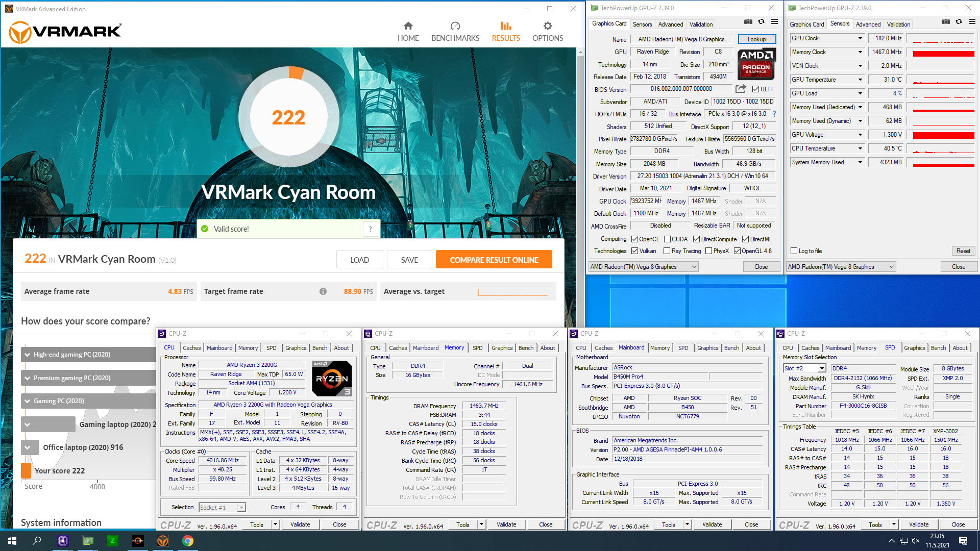Click the Bus Interface question mark
980x551 pixels.
pyautogui.click(x=774, y=114)
